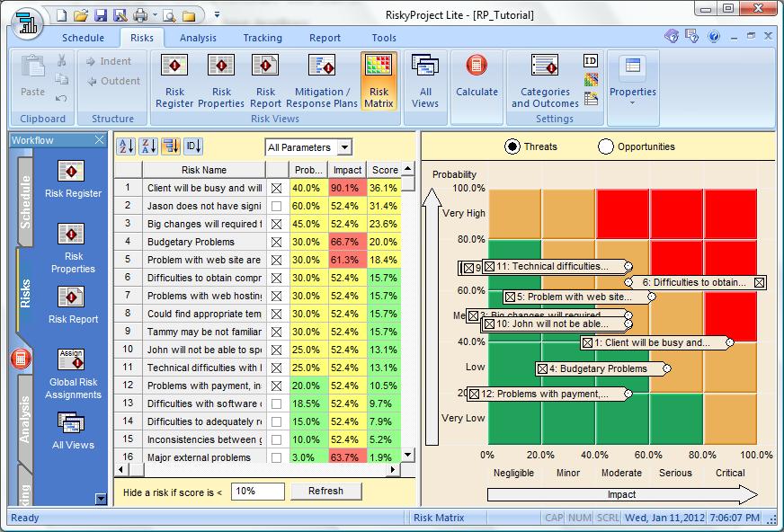Click the Prob... column header
Image resolution: width=784 pixels, height=532 pixels.
(x=308, y=170)
